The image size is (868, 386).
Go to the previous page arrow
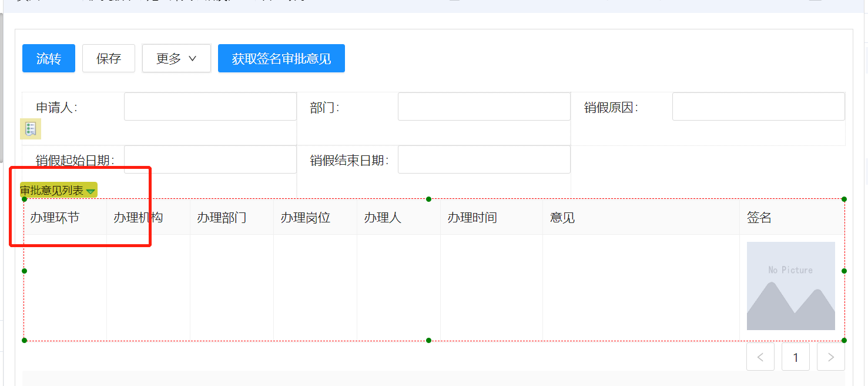pos(760,357)
